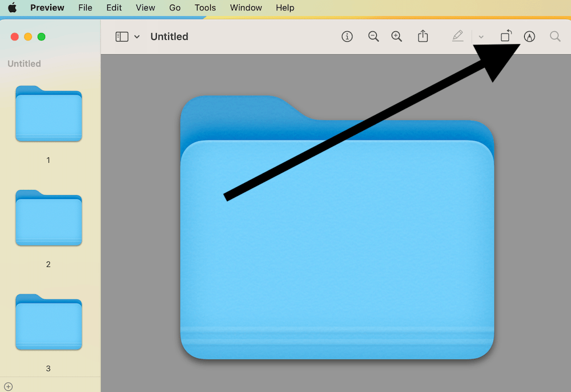571x392 pixels.
Task: Minimize the window with yellow button
Action: [28, 37]
